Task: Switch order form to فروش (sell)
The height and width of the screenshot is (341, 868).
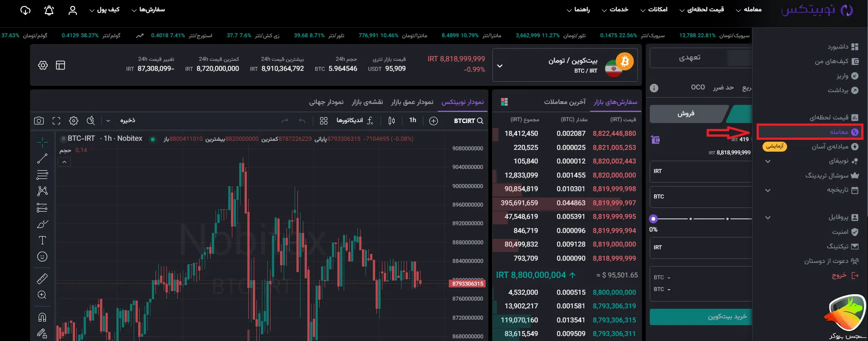Action: pyautogui.click(x=686, y=114)
